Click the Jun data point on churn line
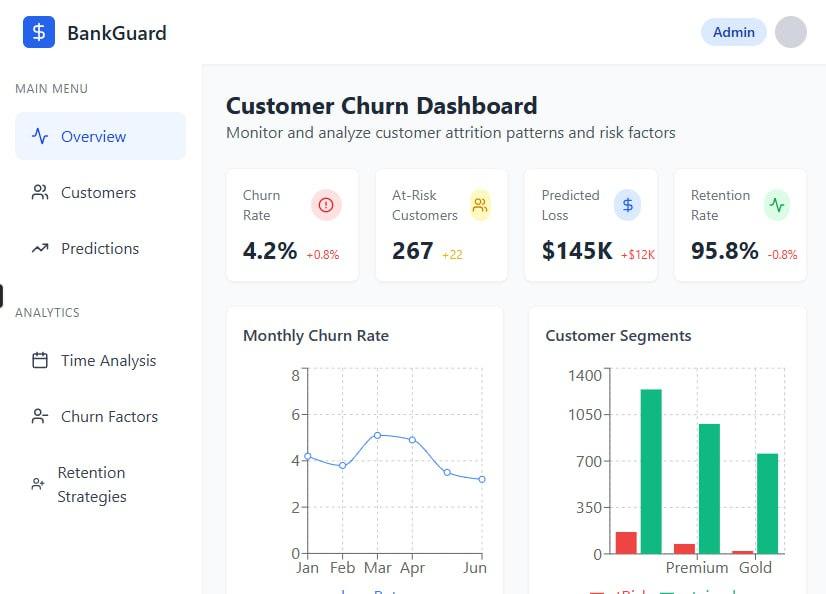 click(481, 479)
